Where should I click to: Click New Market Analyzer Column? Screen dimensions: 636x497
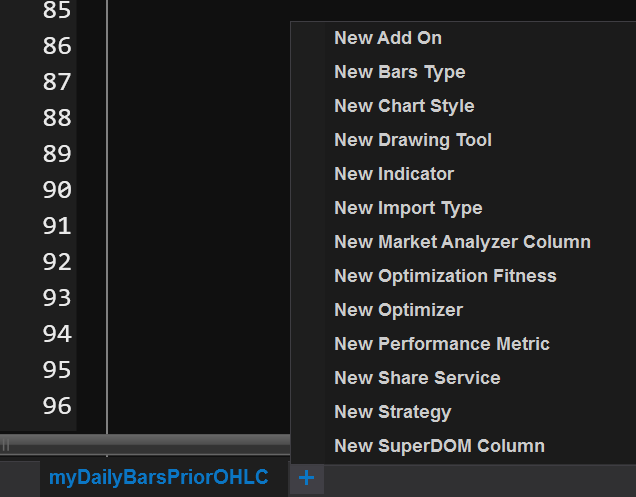[x=462, y=242]
